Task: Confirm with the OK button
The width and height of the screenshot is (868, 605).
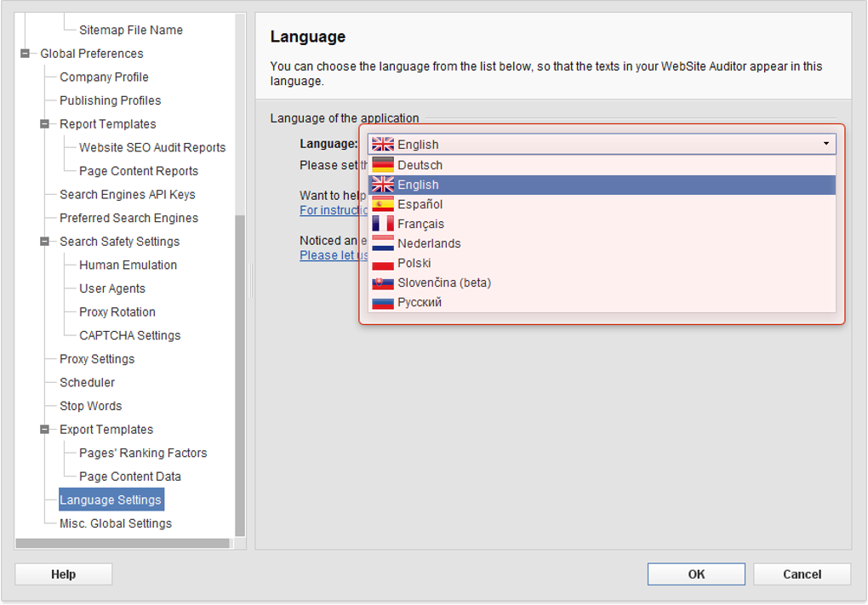Action: [x=696, y=574]
